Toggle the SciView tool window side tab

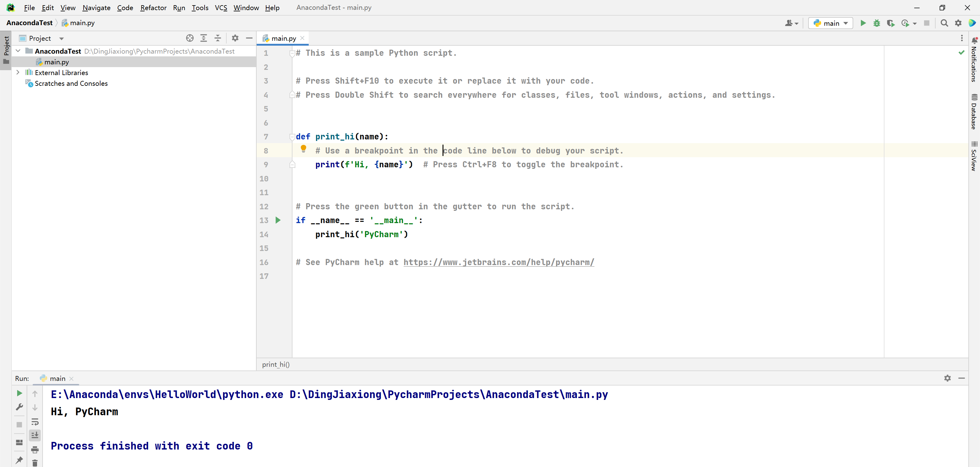coord(974,156)
